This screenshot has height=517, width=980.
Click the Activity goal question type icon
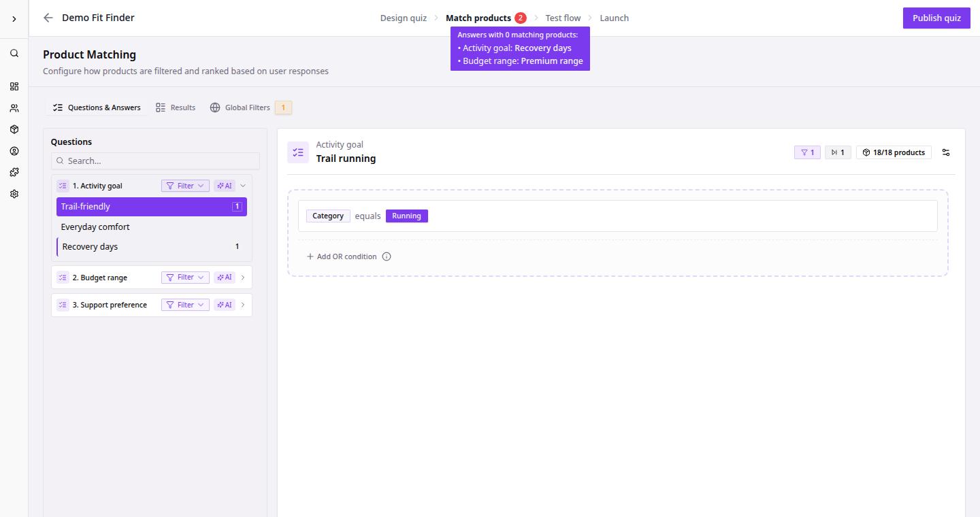[x=63, y=186]
